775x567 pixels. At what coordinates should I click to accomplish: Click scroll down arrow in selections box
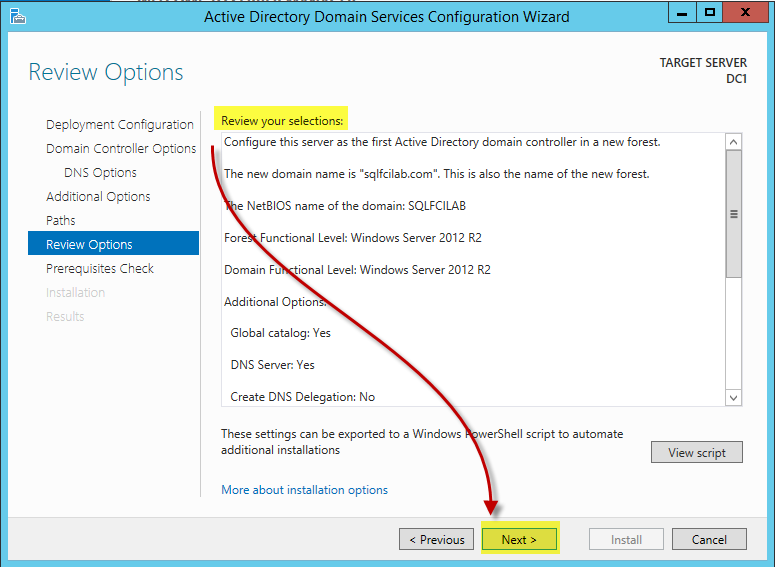point(733,397)
